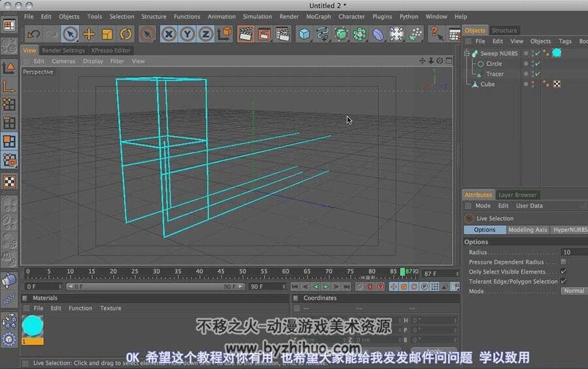The height and width of the screenshot is (369, 588).
Task: Render to Picture Viewer icon
Action: [x=265, y=34]
